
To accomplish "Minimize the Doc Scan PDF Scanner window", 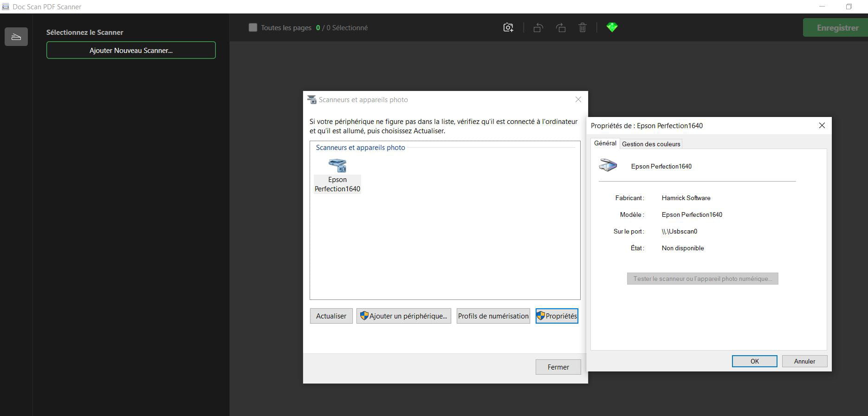I will click(x=823, y=6).
